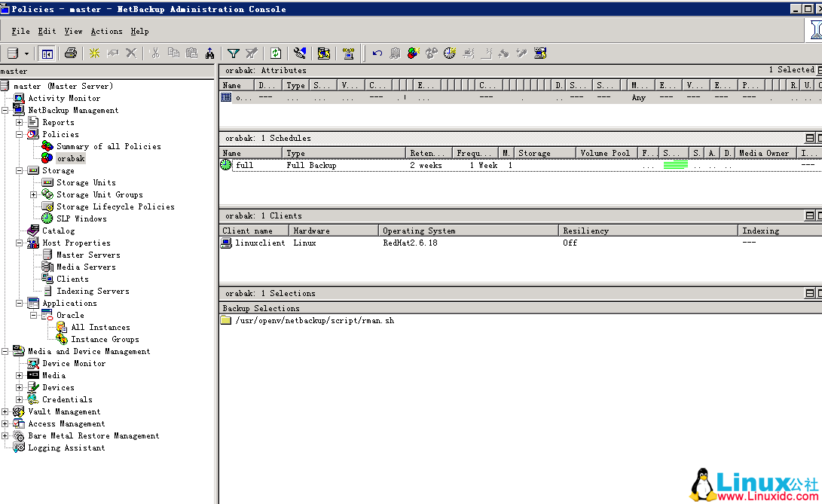Open Summary of all Policies
Image resolution: width=822 pixels, height=504 pixels.
pyautogui.click(x=109, y=146)
